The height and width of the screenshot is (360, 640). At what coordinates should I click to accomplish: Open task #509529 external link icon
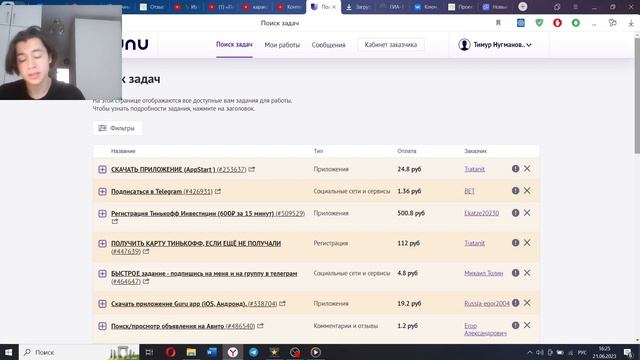(x=115, y=221)
